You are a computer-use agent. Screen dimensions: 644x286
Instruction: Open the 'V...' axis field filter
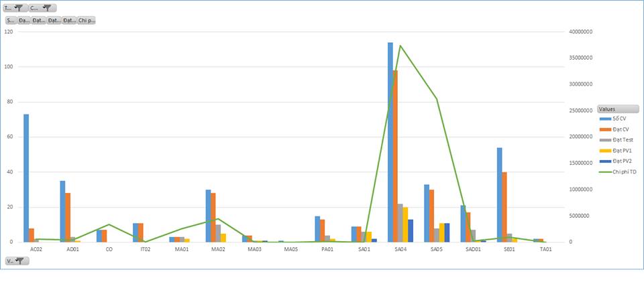click(15, 261)
